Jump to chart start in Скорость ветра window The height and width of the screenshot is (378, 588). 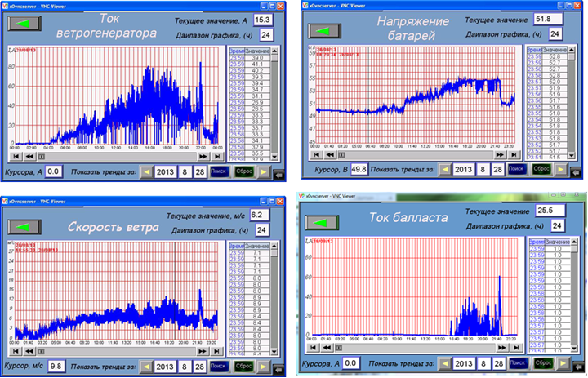click(x=16, y=351)
